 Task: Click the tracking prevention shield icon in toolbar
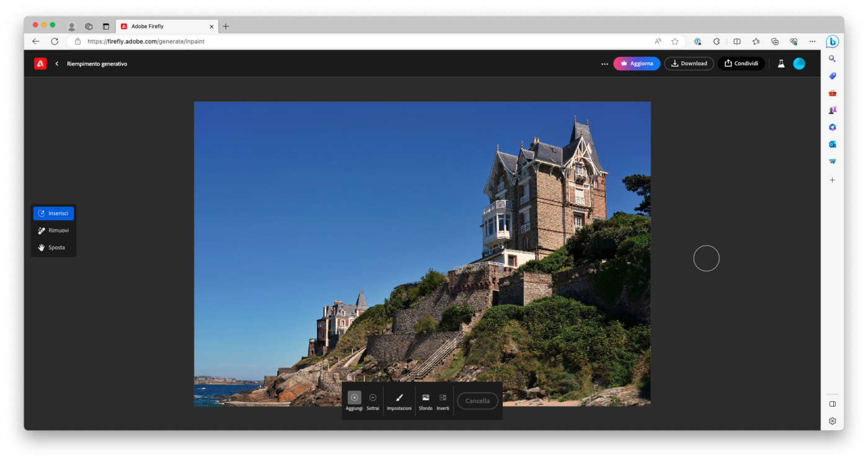697,42
